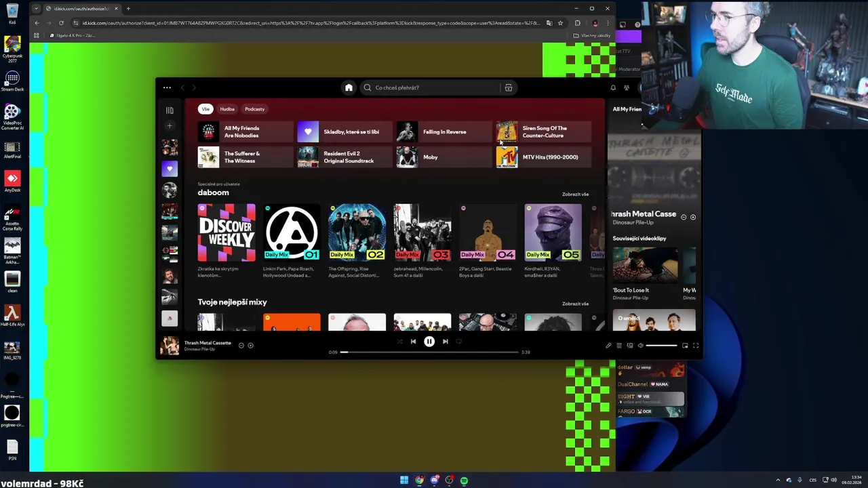The height and width of the screenshot is (488, 868).
Task: Open Siren Song Of The Counter-Culture
Action: tap(544, 131)
